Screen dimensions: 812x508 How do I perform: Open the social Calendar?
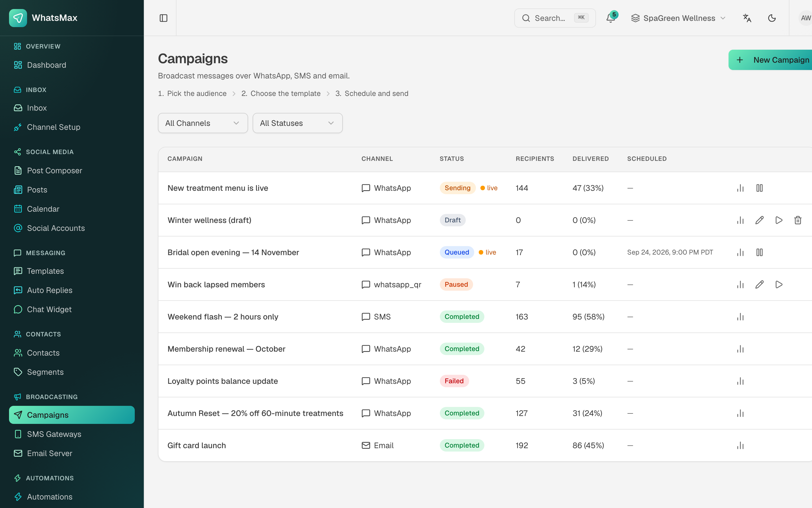(x=72, y=209)
